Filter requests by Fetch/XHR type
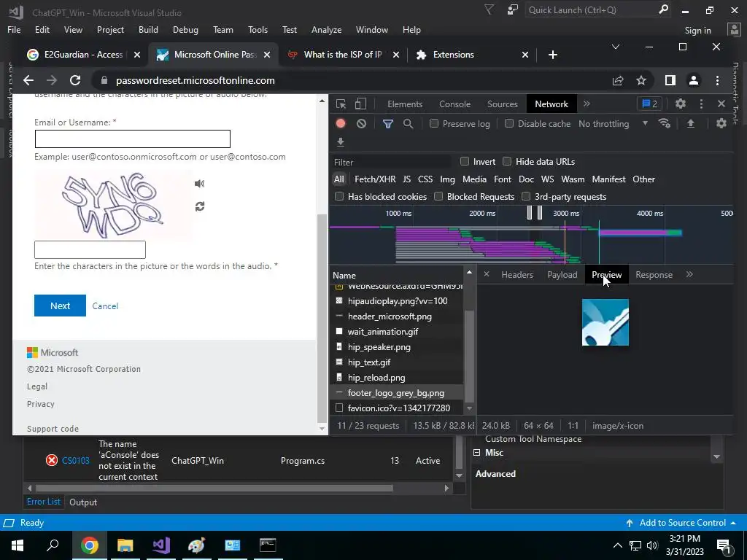 pyautogui.click(x=375, y=179)
